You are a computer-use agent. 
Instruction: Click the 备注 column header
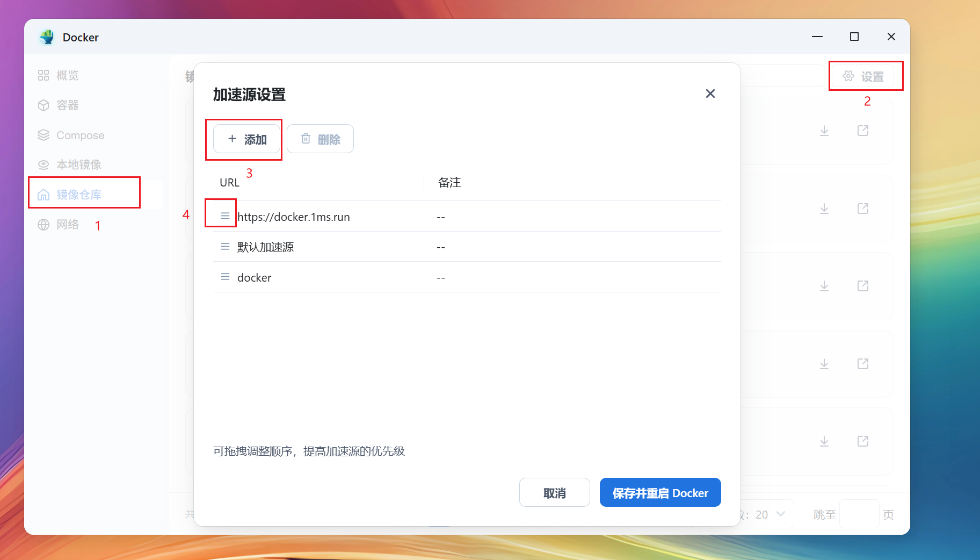[449, 183]
